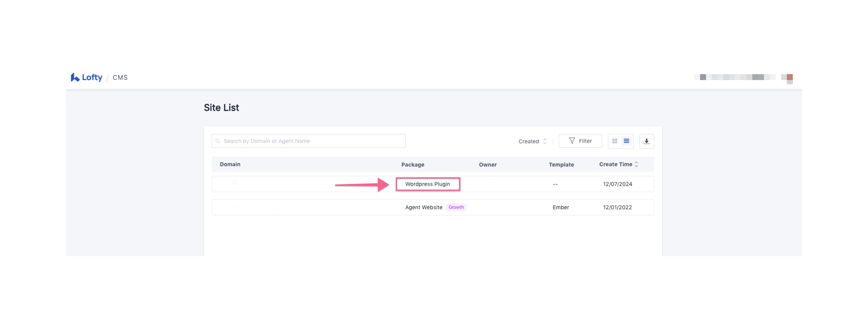Click the Owner column header
Screen dimensions: 868x322
click(488, 165)
